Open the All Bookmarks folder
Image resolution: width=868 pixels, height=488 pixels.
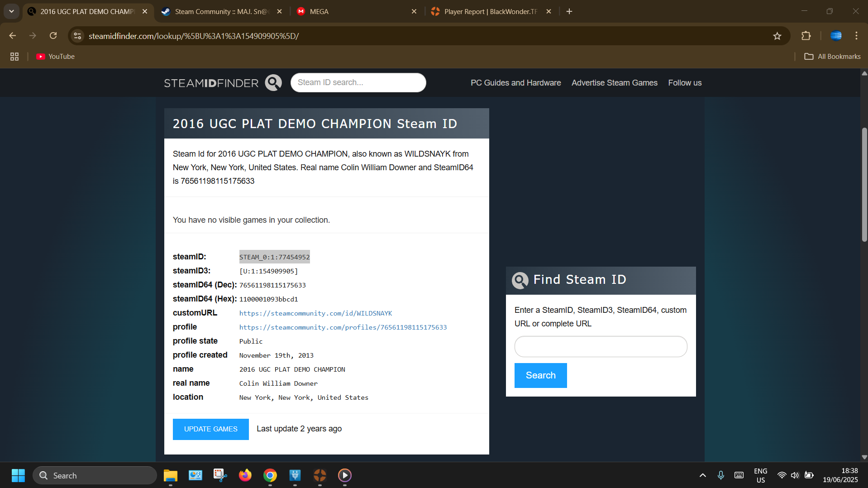(x=832, y=57)
